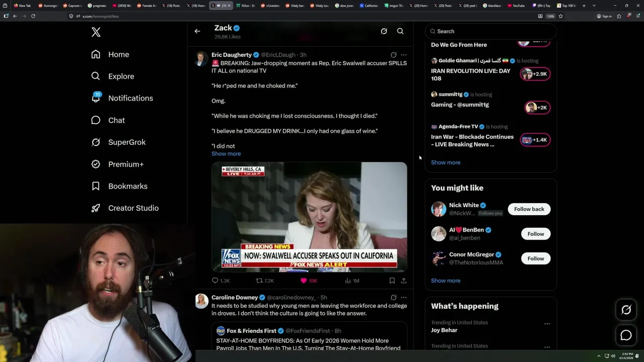Screen dimensions: 644x362
Task: Click the back arrow beside Zack
Action: pos(197,31)
